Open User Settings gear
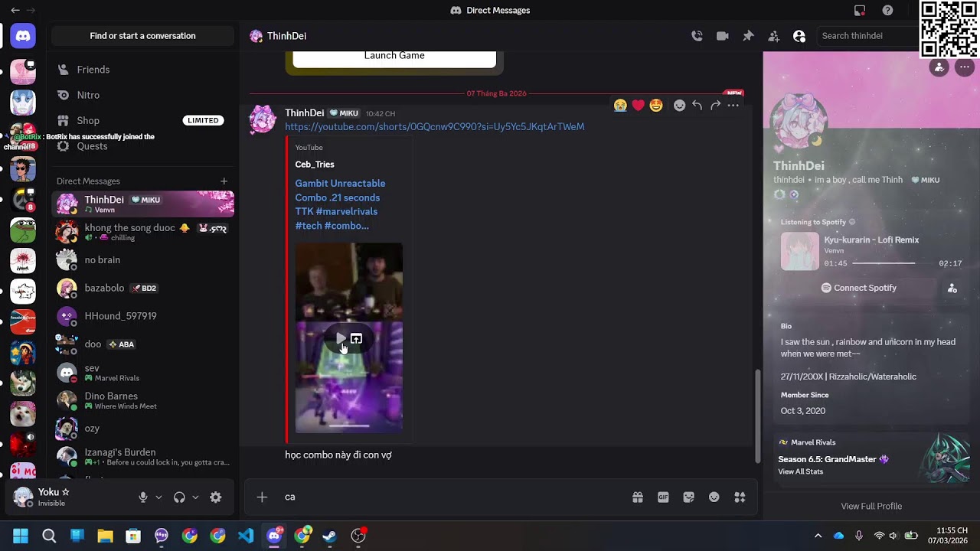980x551 pixels. coord(216,497)
